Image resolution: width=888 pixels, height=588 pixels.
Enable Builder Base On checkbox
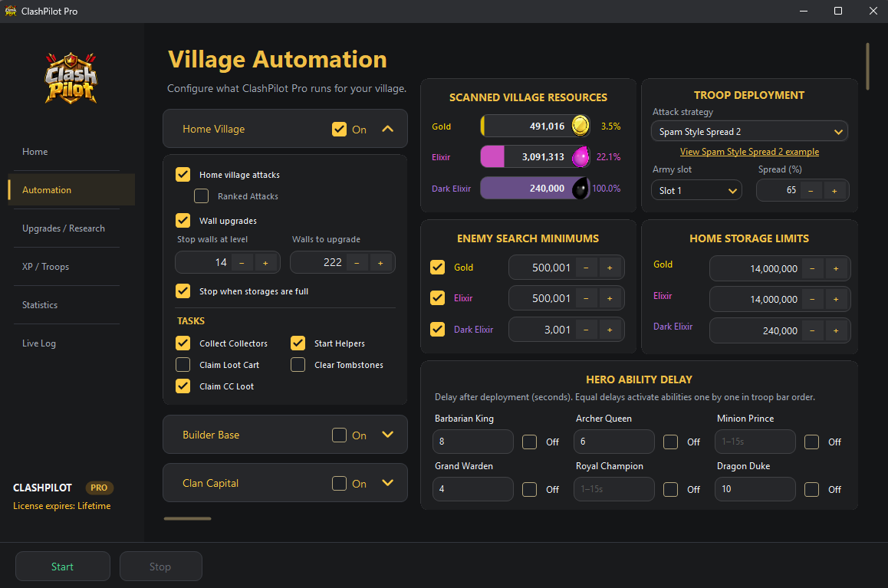click(339, 435)
